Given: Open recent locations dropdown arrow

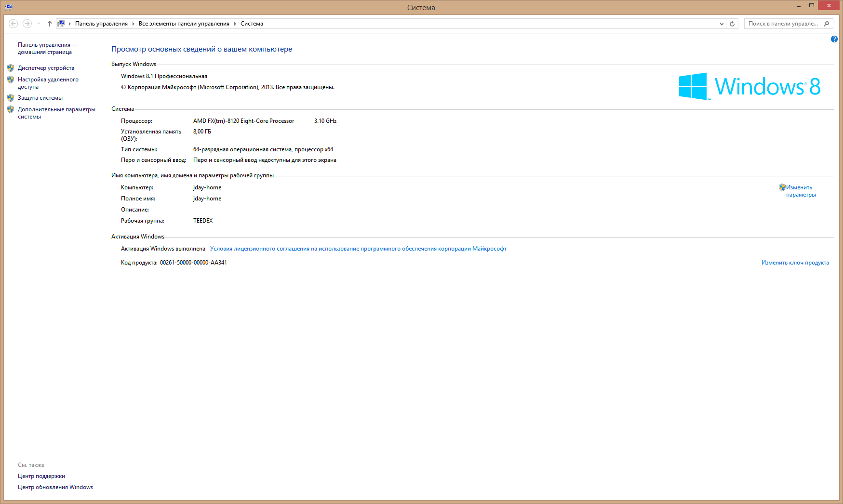Looking at the screenshot, I should tap(39, 24).
